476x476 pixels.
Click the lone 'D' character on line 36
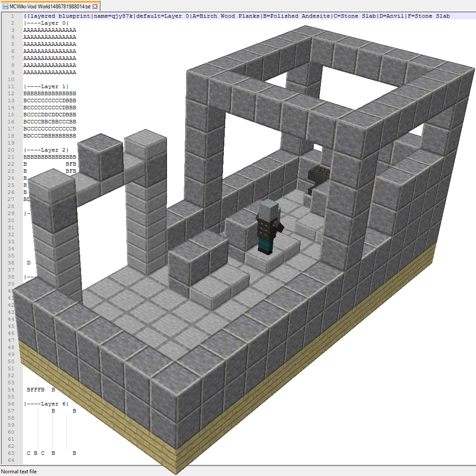29,263
